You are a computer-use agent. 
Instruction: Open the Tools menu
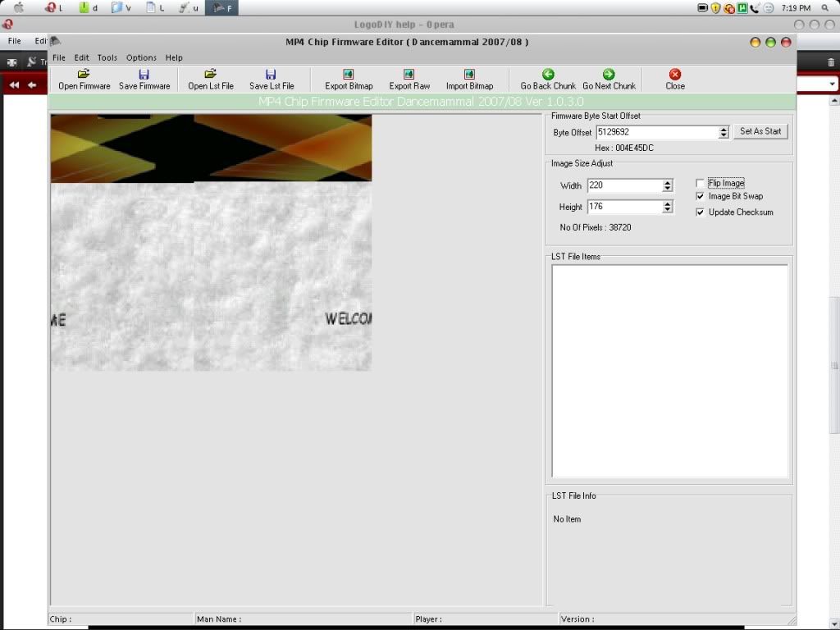(x=107, y=58)
